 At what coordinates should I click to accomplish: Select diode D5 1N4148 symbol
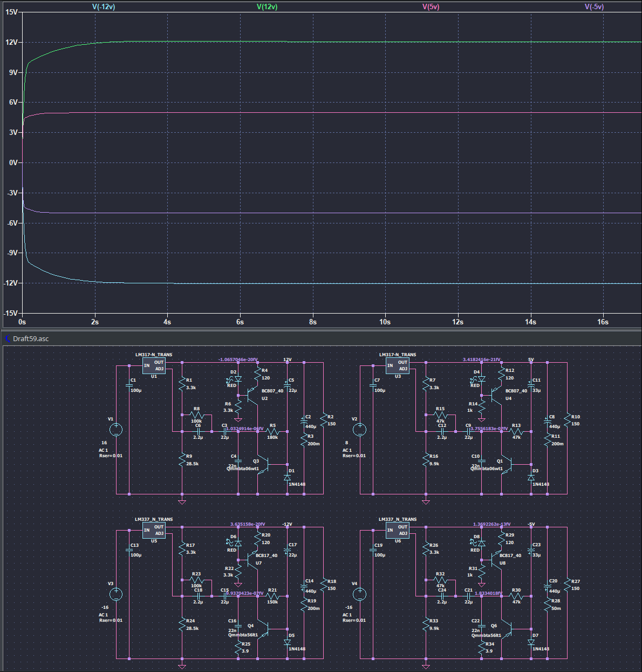coord(287,642)
